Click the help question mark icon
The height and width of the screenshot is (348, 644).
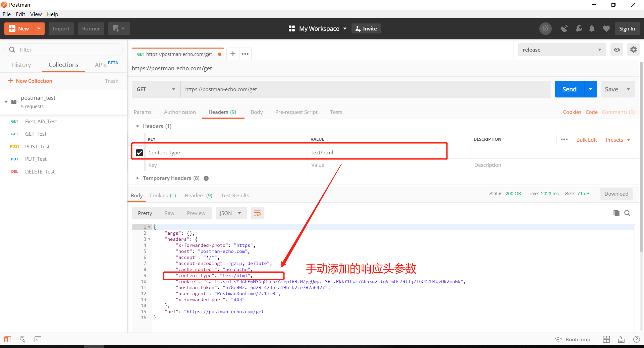(636, 339)
